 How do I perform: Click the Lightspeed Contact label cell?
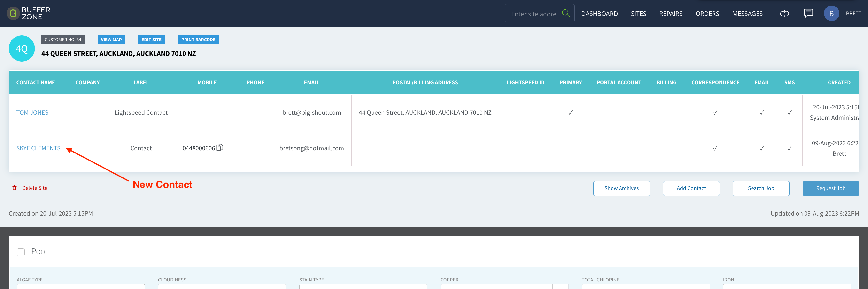[141, 112]
